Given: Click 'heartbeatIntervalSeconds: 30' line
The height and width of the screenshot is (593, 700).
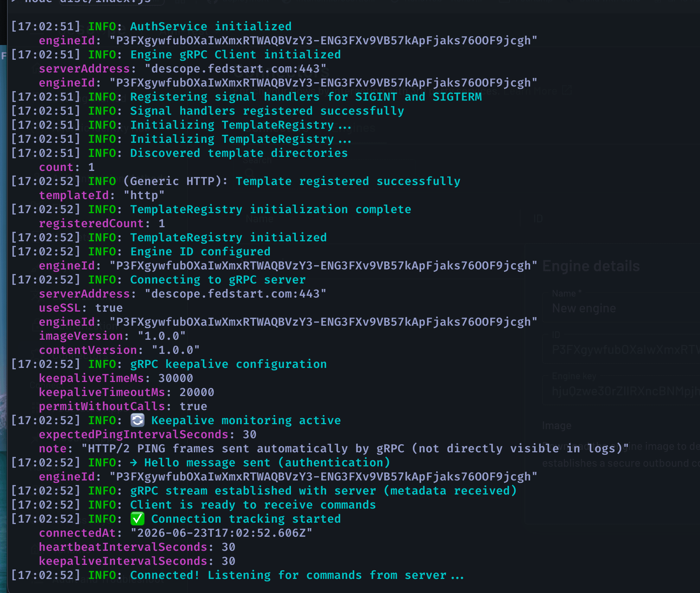Looking at the screenshot, I should [x=137, y=547].
